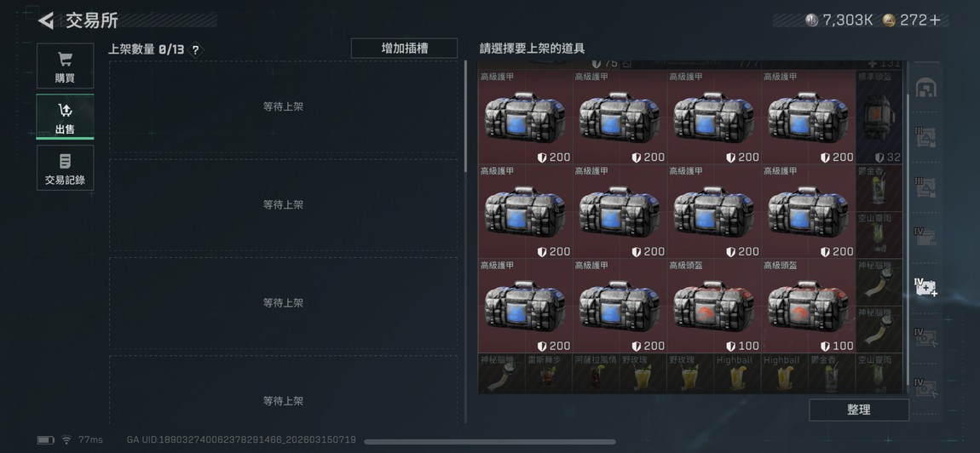Select the first tier III container icon
The width and height of the screenshot is (980, 453).
[925, 137]
